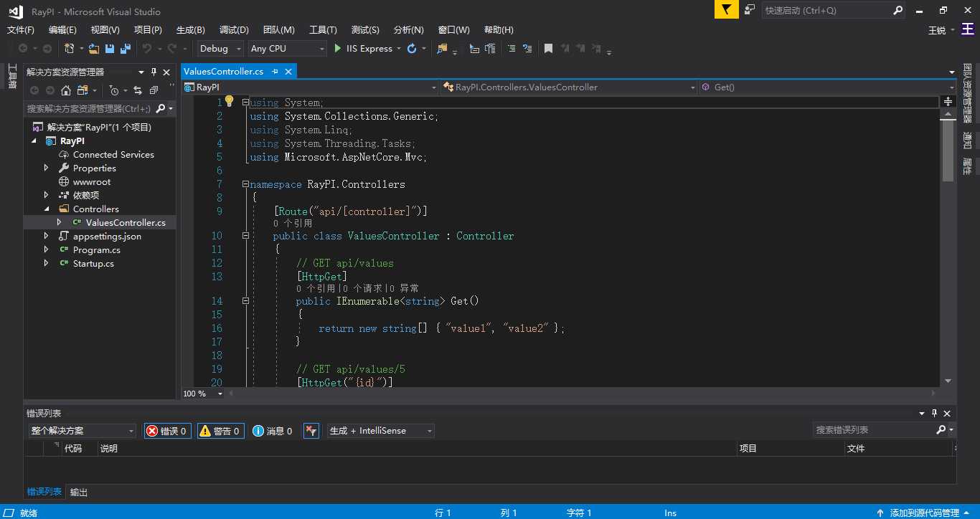This screenshot has width=980, height=519.
Task: Click the Uncomment Selection icon
Action: pos(527,49)
